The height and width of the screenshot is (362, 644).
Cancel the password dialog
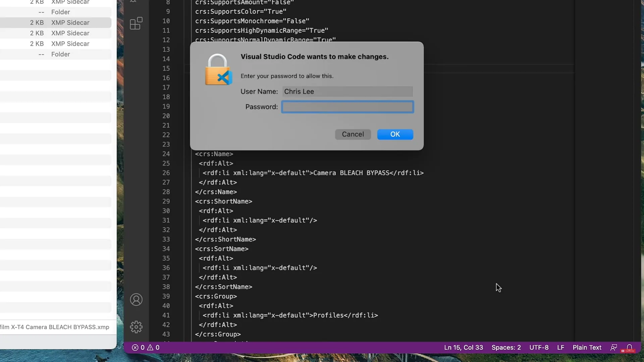[353, 134]
